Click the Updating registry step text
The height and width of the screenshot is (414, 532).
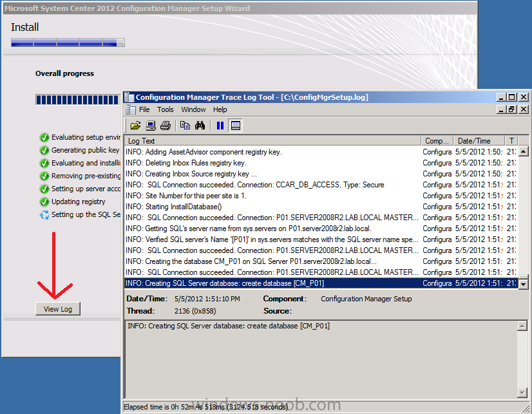79,202
